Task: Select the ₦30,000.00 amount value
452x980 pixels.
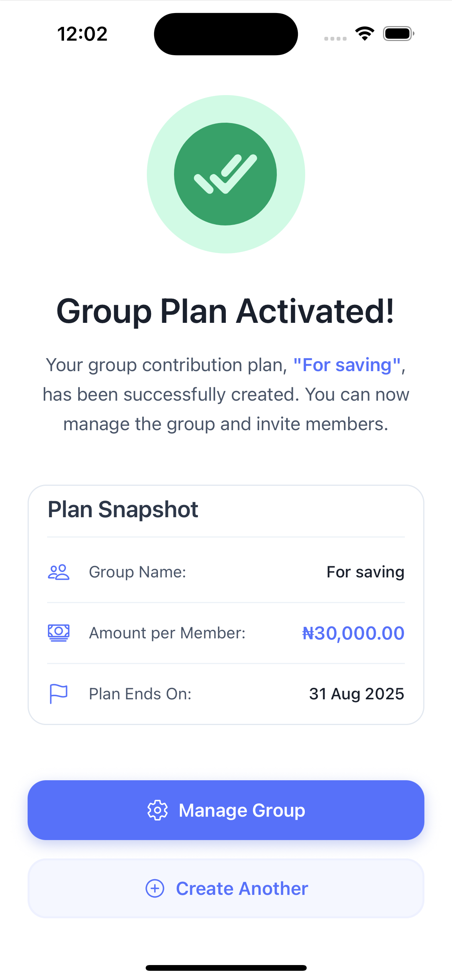Action: (353, 633)
